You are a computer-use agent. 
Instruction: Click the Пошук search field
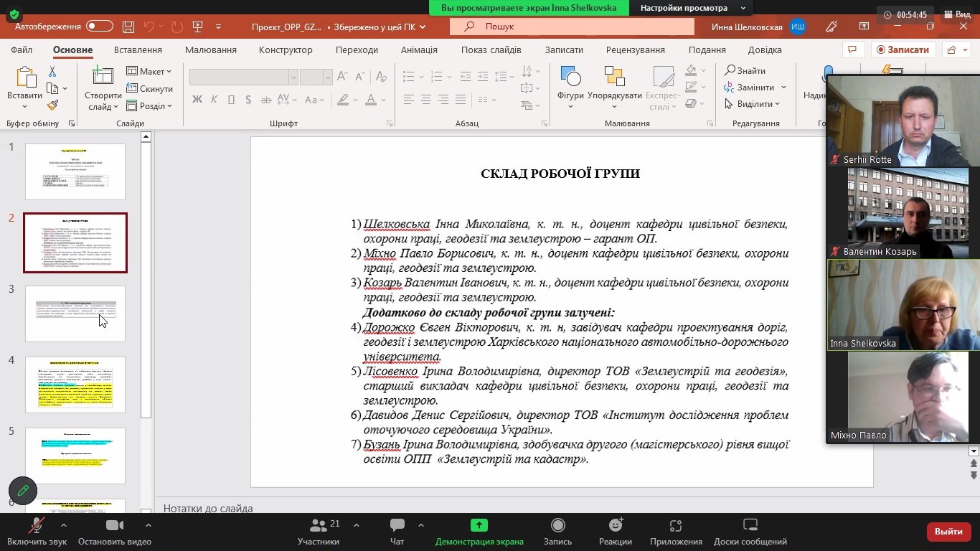(x=572, y=27)
